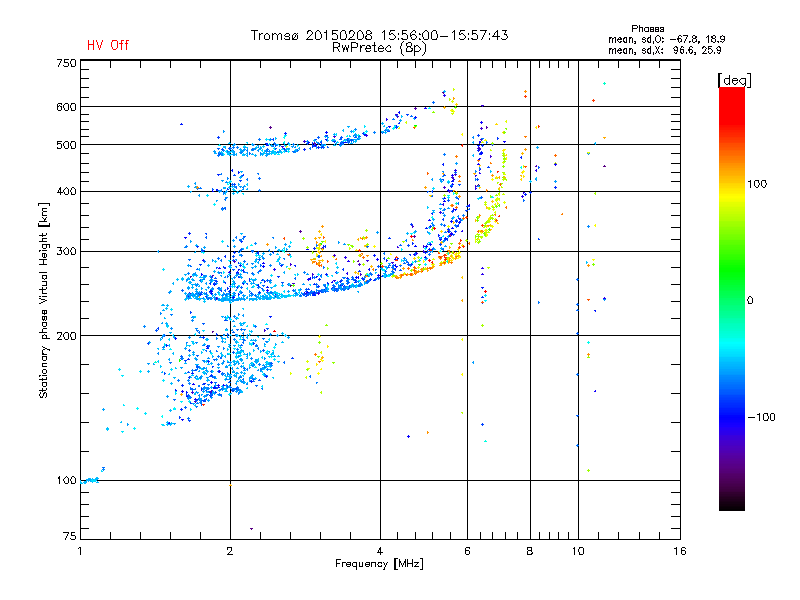800x600 pixels.
Task: Click the y-axis label '400'
Action: pyautogui.click(x=66, y=192)
